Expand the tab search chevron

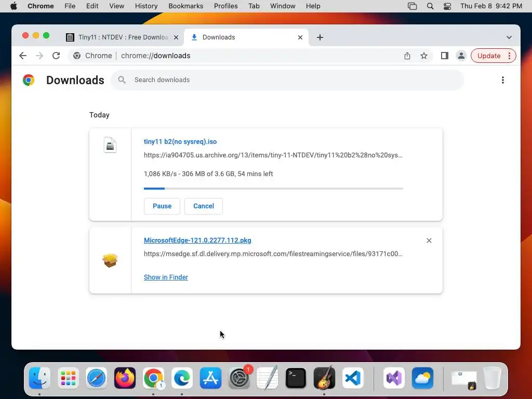(x=509, y=37)
